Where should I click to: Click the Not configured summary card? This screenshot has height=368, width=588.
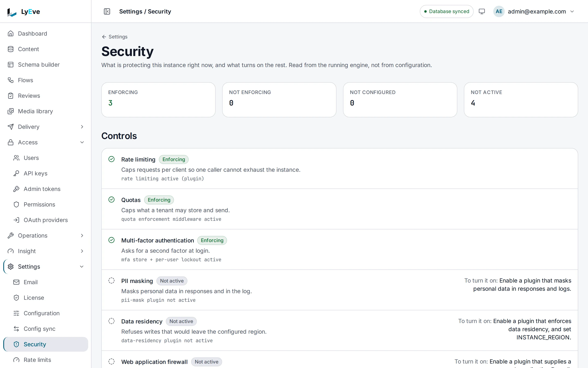pos(400,100)
